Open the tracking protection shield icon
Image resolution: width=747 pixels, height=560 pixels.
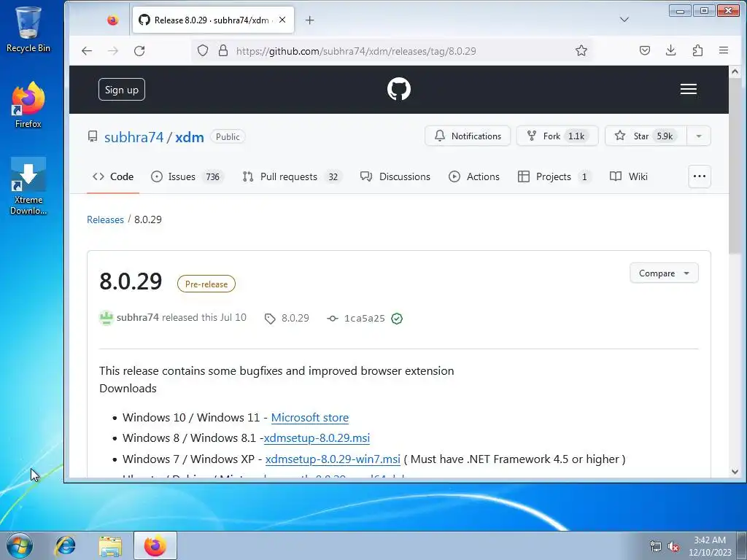(x=203, y=51)
